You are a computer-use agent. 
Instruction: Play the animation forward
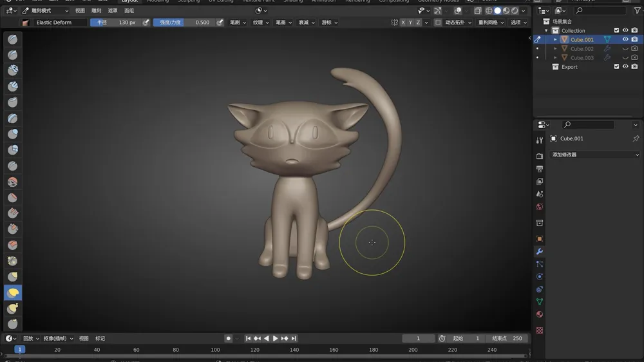(x=275, y=339)
